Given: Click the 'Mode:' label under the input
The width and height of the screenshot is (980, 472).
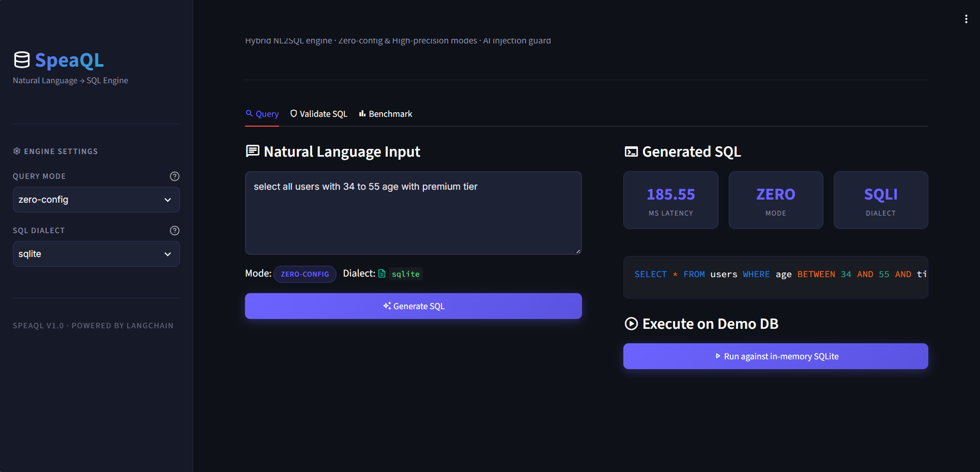Looking at the screenshot, I should (x=258, y=273).
